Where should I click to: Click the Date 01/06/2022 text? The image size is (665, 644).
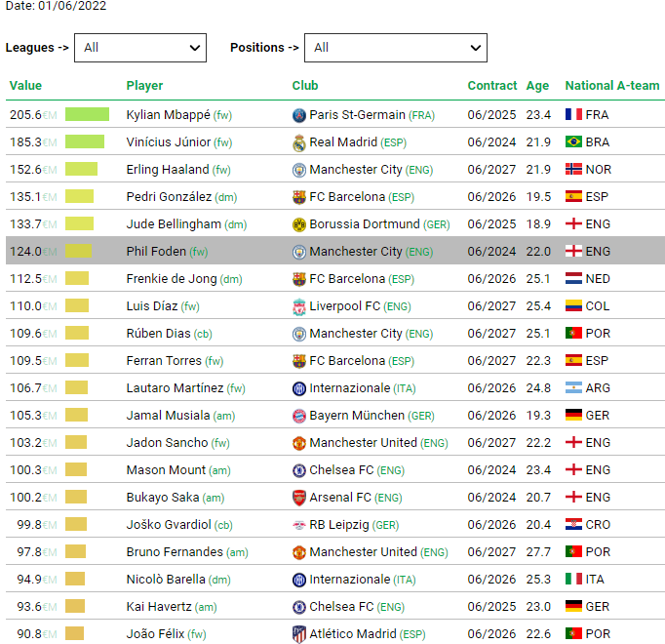coord(56,6)
